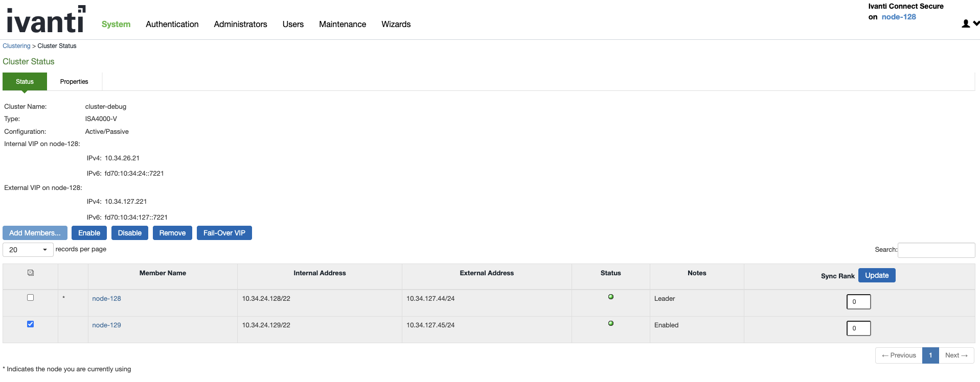Click the green status indicator for node-128

[x=610, y=297]
